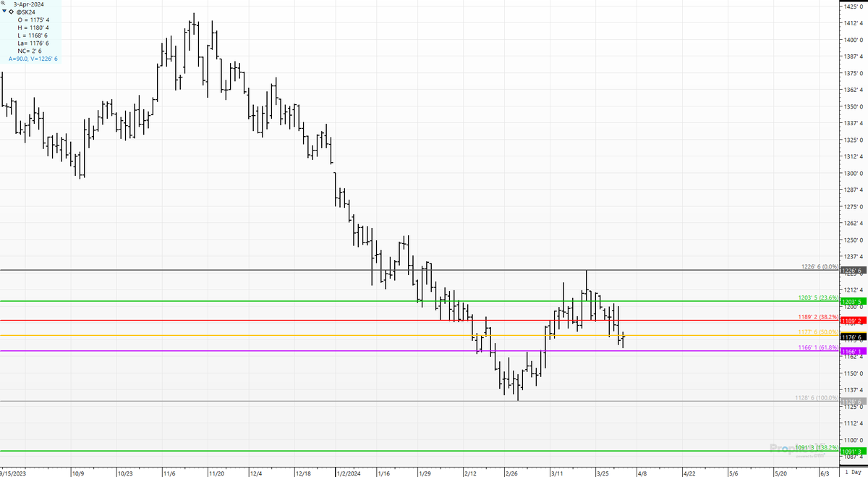Screen dimensions: 868x477
Task: Click the 1112' 4 price scale label
Action: tap(854, 423)
